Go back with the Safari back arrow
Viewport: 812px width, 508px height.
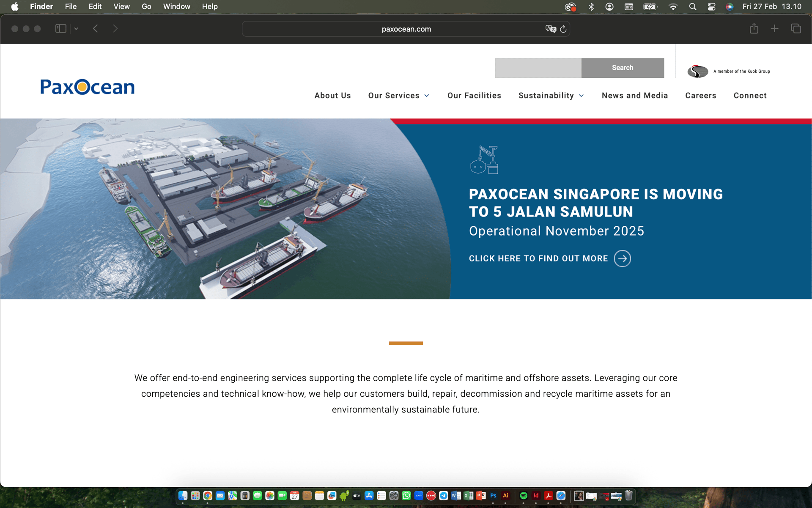pyautogui.click(x=96, y=29)
